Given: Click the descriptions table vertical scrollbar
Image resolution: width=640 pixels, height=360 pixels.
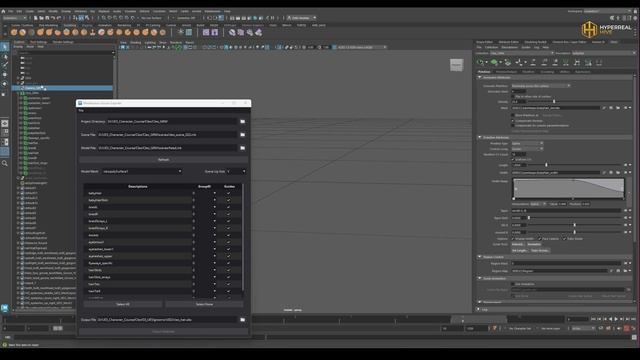Looking at the screenshot, I should pyautogui.click(x=243, y=237).
